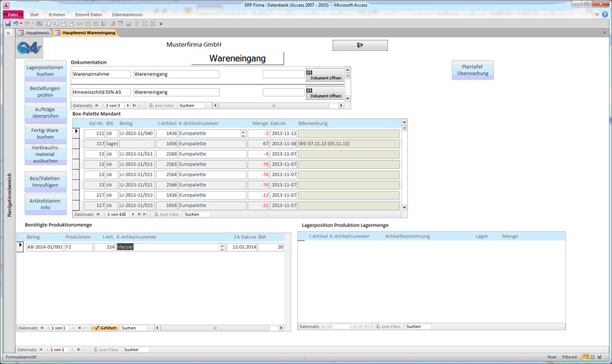612x364 pixels.
Task: Go to first record in Benötigte Produktionsmenge navigator
Action: (42, 328)
